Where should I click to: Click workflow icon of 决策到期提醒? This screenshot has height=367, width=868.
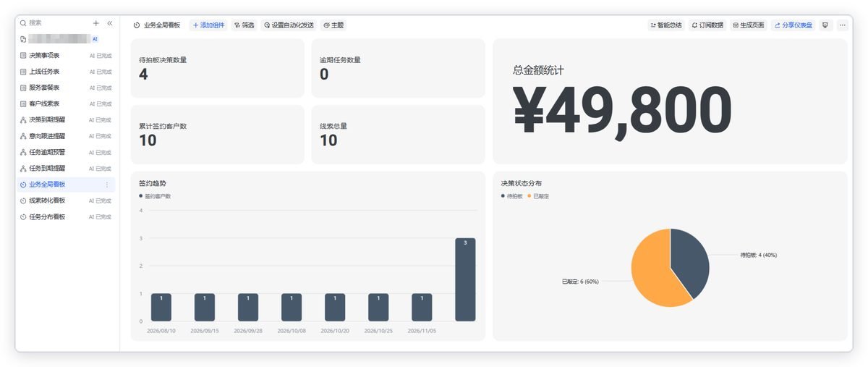[23, 120]
